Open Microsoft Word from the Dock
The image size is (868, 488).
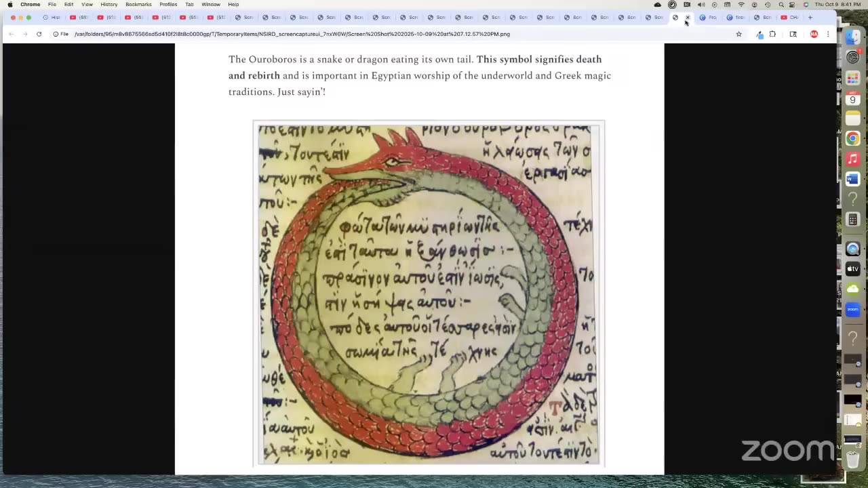(853, 180)
